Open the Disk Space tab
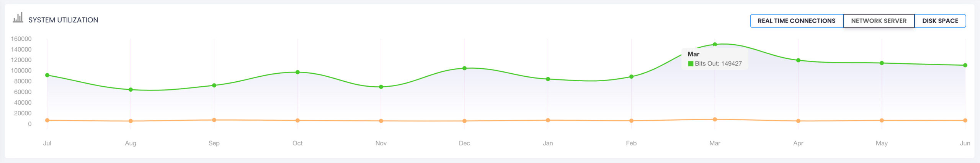 click(940, 21)
